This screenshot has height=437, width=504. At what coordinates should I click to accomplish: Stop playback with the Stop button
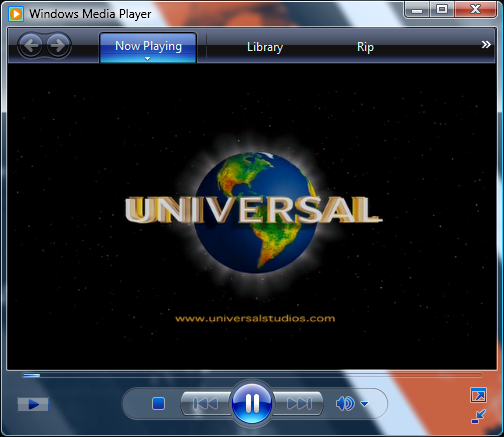[158, 403]
